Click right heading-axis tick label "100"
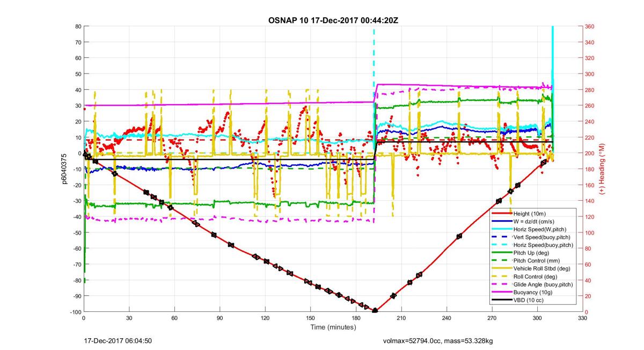The image size is (644, 350). click(590, 232)
